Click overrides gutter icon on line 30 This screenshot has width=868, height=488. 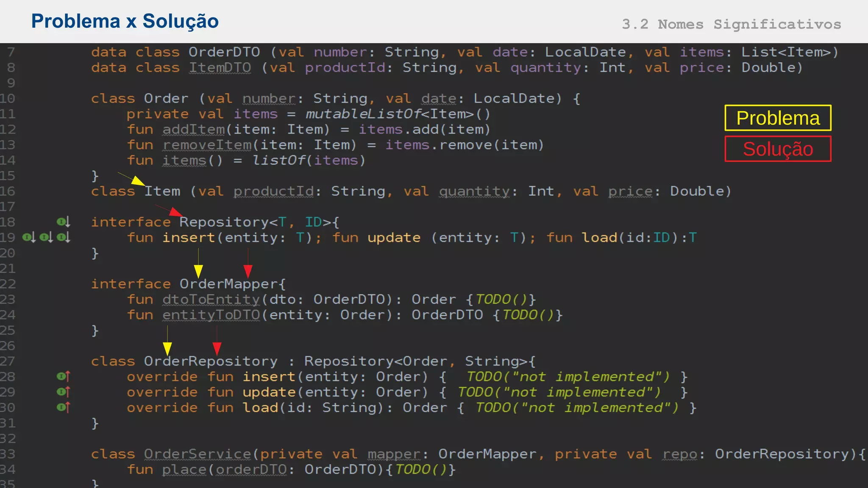[63, 408]
